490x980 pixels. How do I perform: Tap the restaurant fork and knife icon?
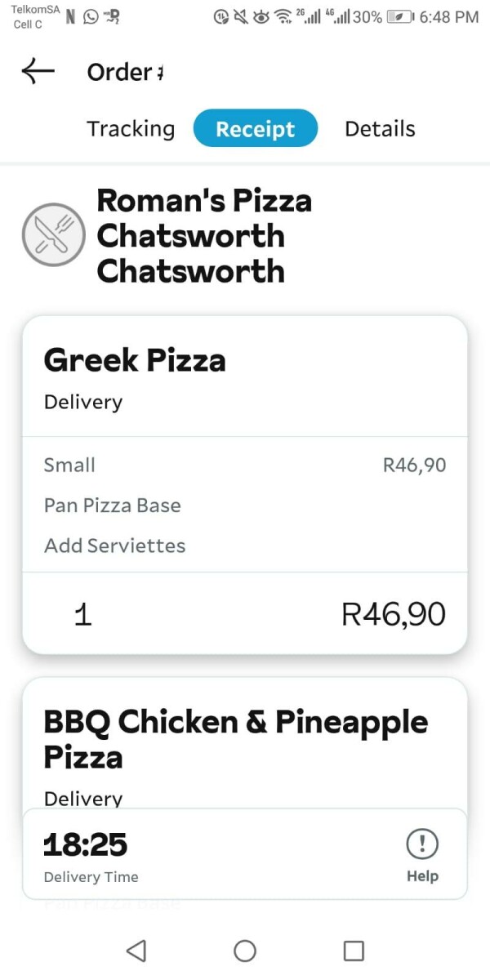tap(53, 234)
